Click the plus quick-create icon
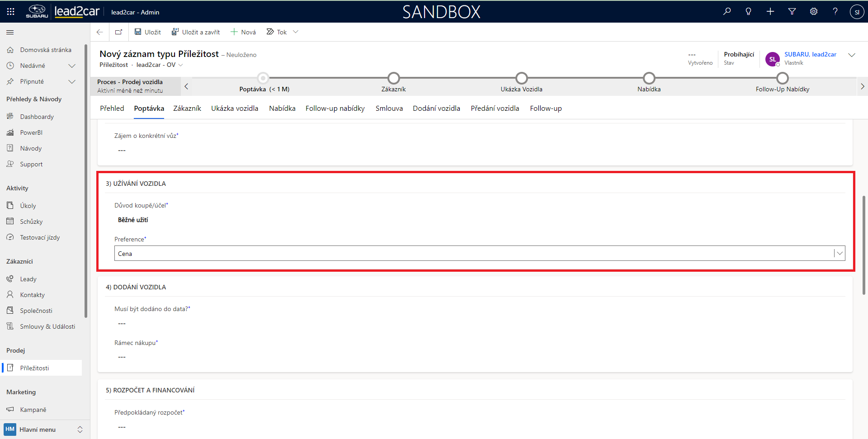The image size is (868, 439). [770, 12]
